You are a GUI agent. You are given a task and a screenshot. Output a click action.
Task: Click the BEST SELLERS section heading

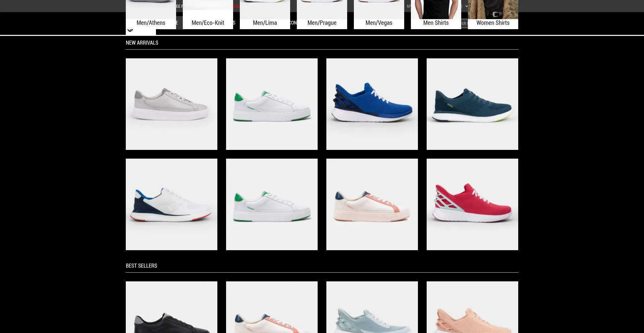click(x=141, y=266)
